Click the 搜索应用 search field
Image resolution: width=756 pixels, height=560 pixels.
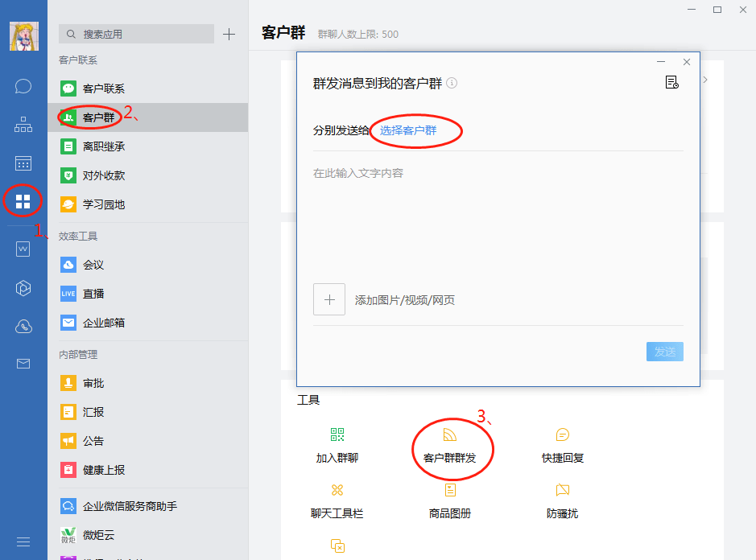tap(136, 35)
